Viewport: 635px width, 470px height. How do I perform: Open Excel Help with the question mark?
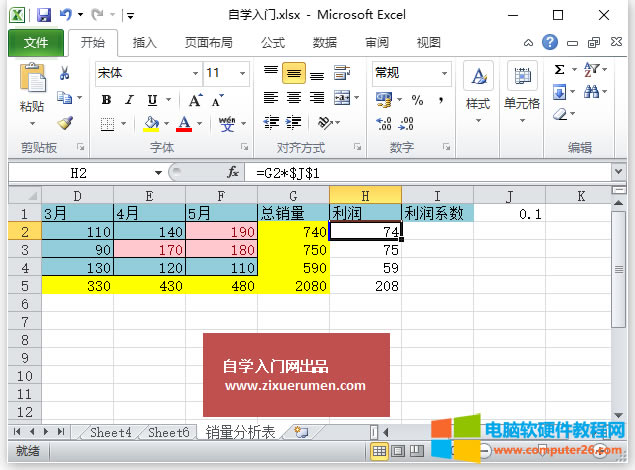(x=550, y=42)
